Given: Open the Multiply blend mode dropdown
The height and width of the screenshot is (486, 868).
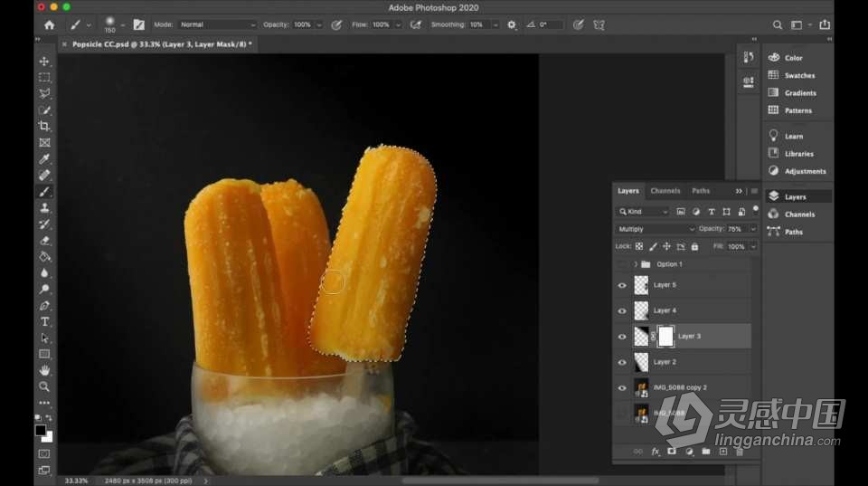Looking at the screenshot, I should [655, 229].
